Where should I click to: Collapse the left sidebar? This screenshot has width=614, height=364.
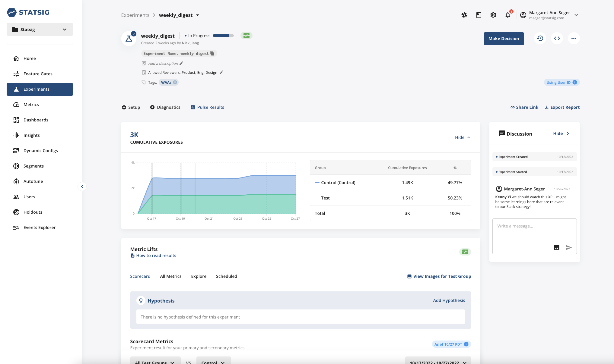click(82, 187)
